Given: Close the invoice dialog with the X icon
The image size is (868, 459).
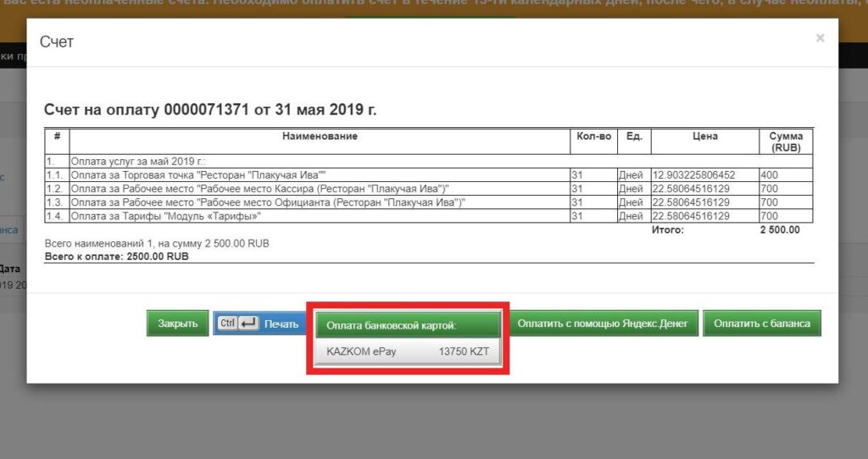Looking at the screenshot, I should (820, 38).
